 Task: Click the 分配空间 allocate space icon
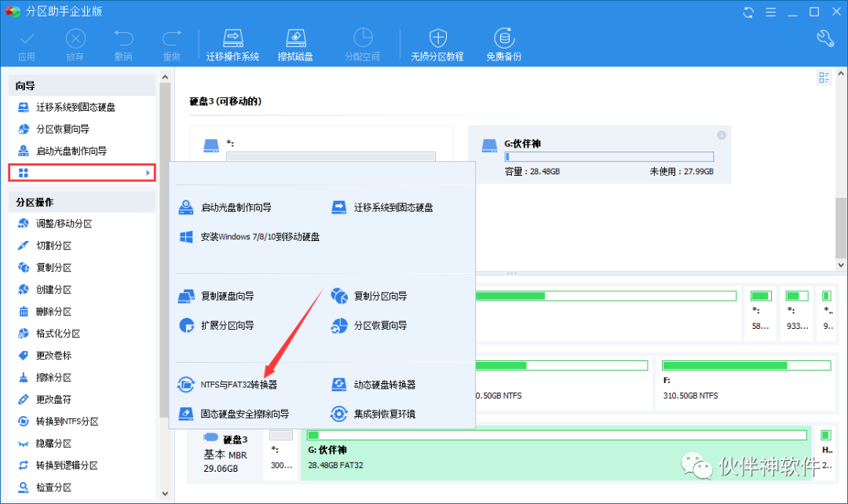361,43
